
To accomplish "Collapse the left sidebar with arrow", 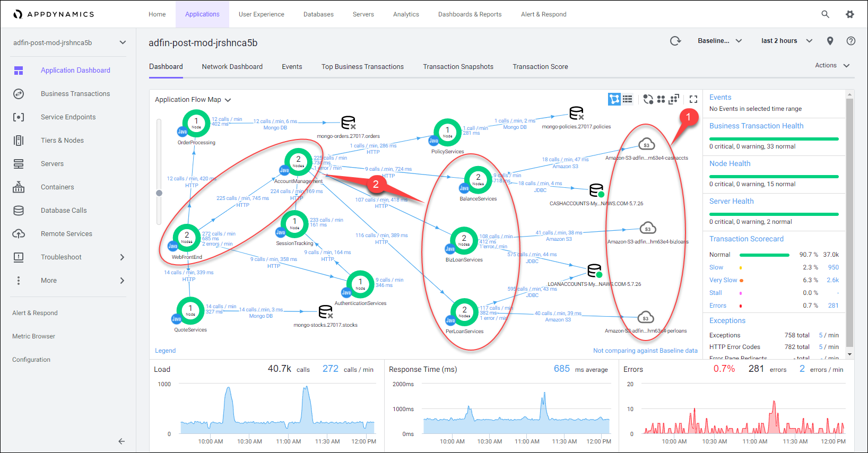I will pyautogui.click(x=121, y=441).
